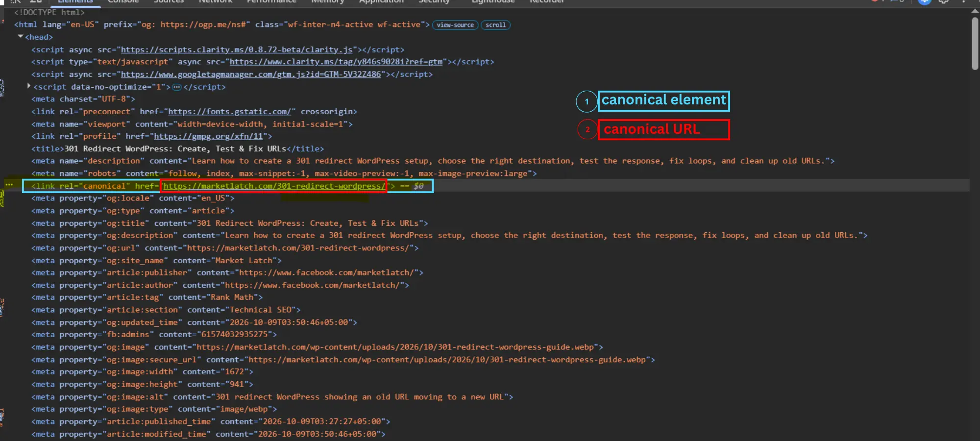Open the canonical marketlatch 301-redirect-wordpress URL

274,186
